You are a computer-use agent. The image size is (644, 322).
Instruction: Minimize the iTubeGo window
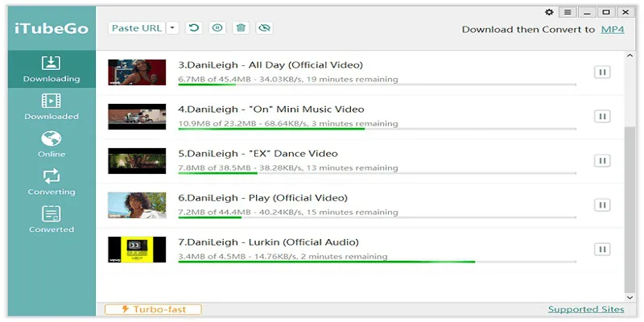click(x=588, y=12)
